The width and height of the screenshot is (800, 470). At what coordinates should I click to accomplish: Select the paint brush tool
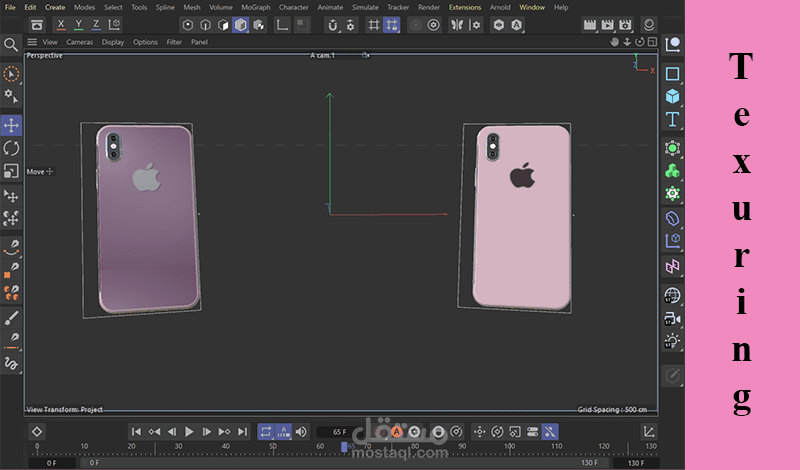(11, 318)
